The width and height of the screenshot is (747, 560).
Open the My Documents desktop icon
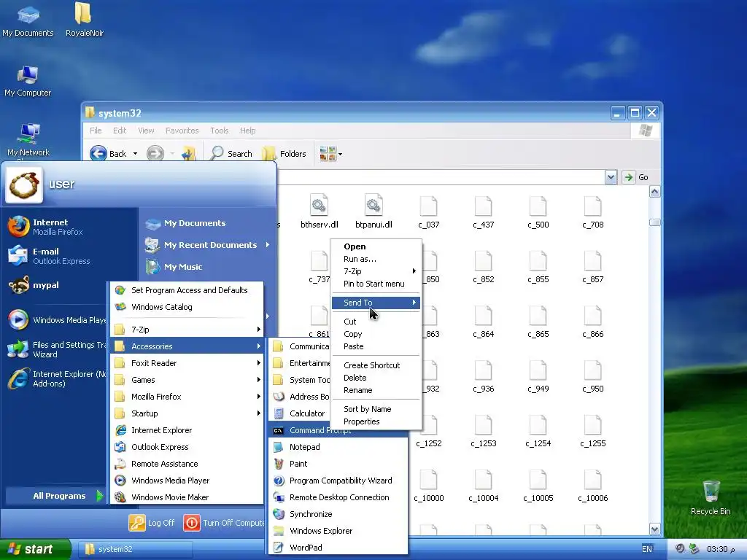(28, 21)
